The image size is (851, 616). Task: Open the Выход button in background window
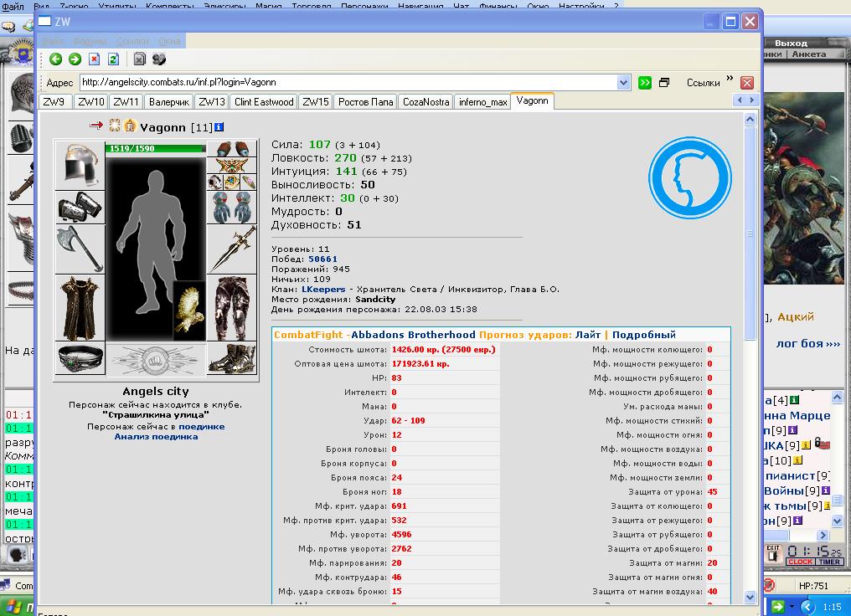point(791,43)
